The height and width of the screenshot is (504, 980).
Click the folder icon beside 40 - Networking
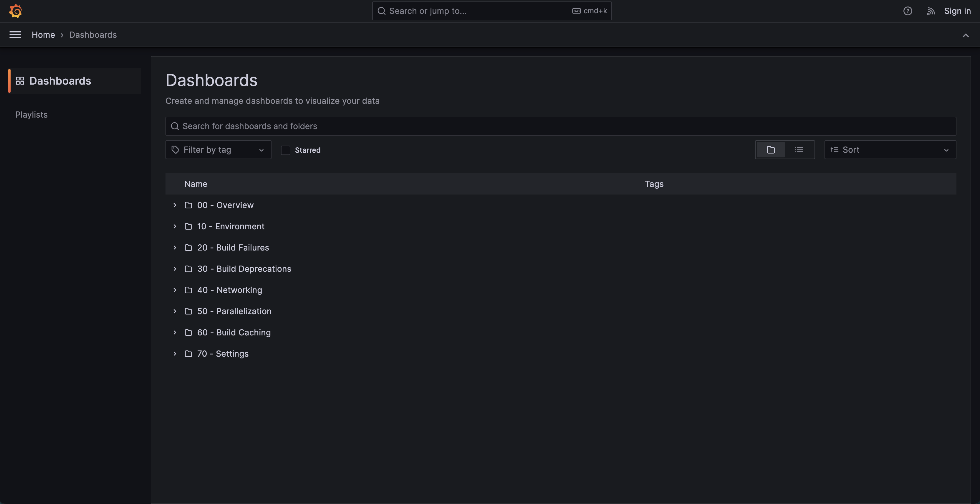pyautogui.click(x=189, y=290)
